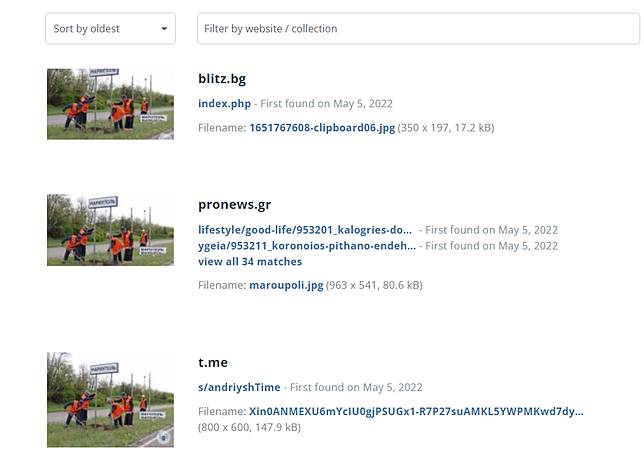Click the sort dropdown arrow
Screen dimensions: 644x471
coord(164,29)
